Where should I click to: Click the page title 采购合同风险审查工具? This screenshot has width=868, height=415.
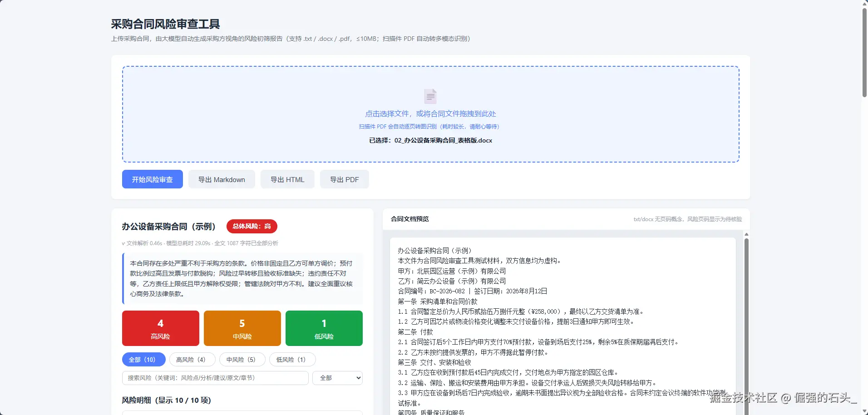pos(166,24)
